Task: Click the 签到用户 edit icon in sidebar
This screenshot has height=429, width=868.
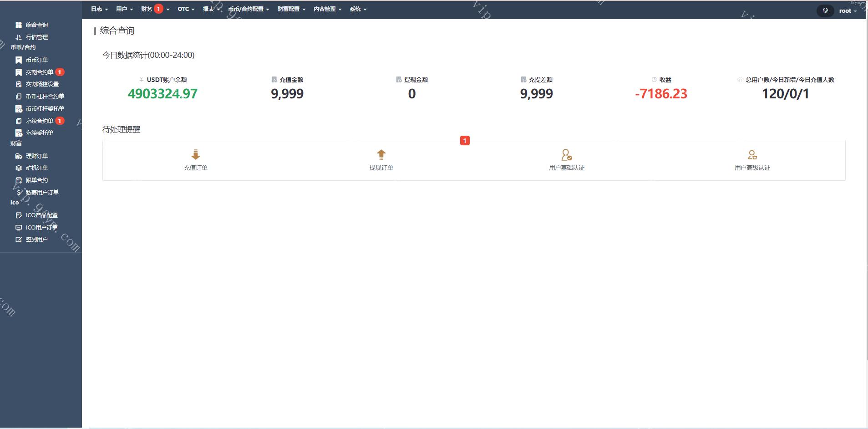Action: 19,240
